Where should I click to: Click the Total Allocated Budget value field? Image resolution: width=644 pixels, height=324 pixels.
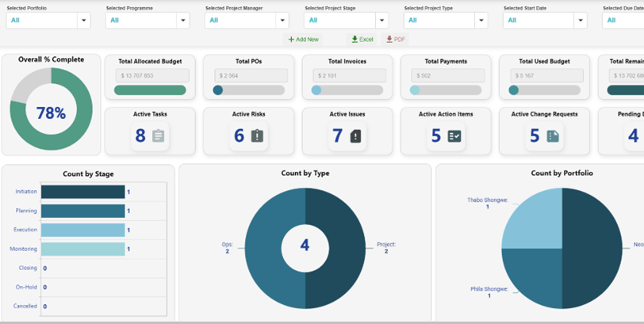click(x=151, y=75)
